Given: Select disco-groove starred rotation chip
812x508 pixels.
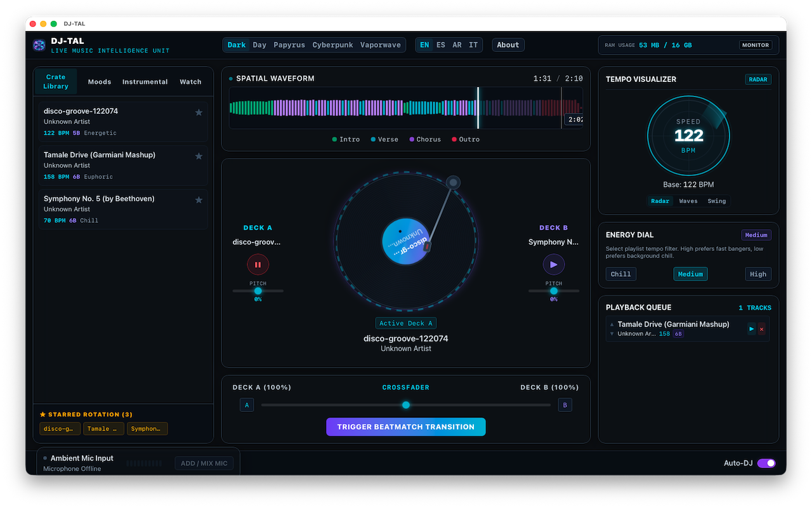Looking at the screenshot, I should pos(60,429).
